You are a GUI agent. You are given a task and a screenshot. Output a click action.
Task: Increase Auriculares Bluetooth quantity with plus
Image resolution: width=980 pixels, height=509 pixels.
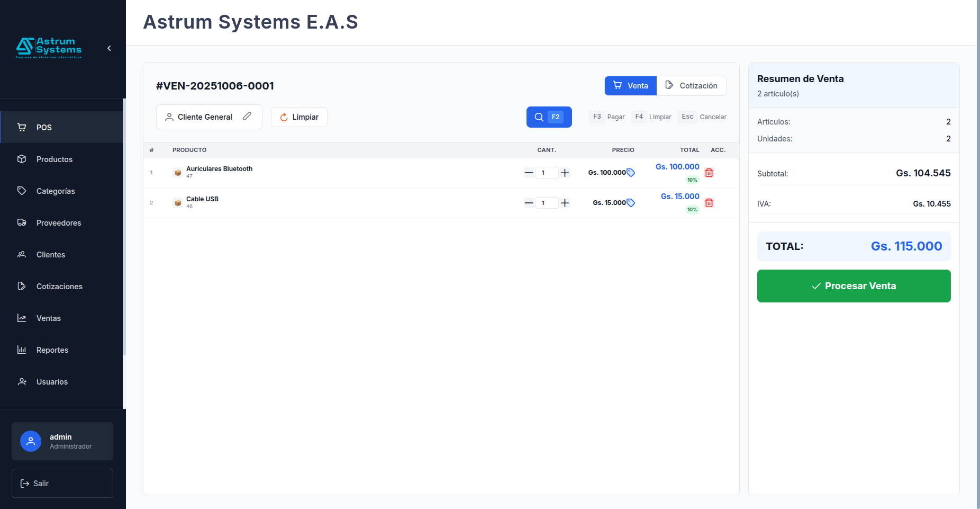click(x=565, y=173)
